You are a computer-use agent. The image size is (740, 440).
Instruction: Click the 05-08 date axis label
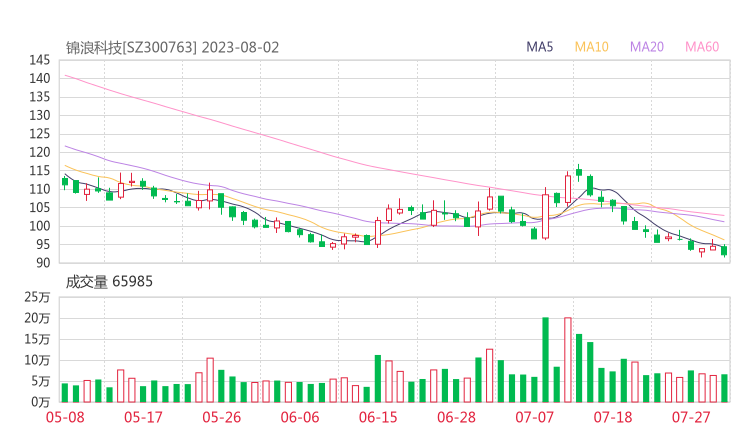(65, 417)
